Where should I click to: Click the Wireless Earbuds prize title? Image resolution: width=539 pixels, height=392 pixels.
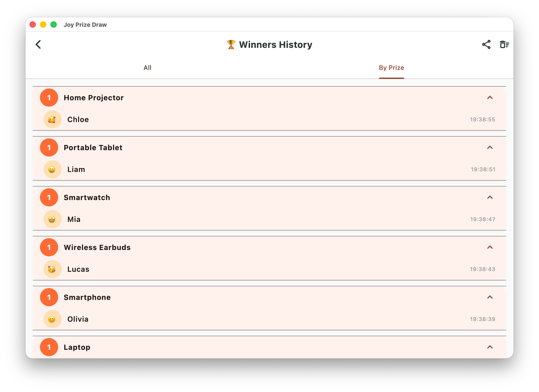[x=97, y=247]
